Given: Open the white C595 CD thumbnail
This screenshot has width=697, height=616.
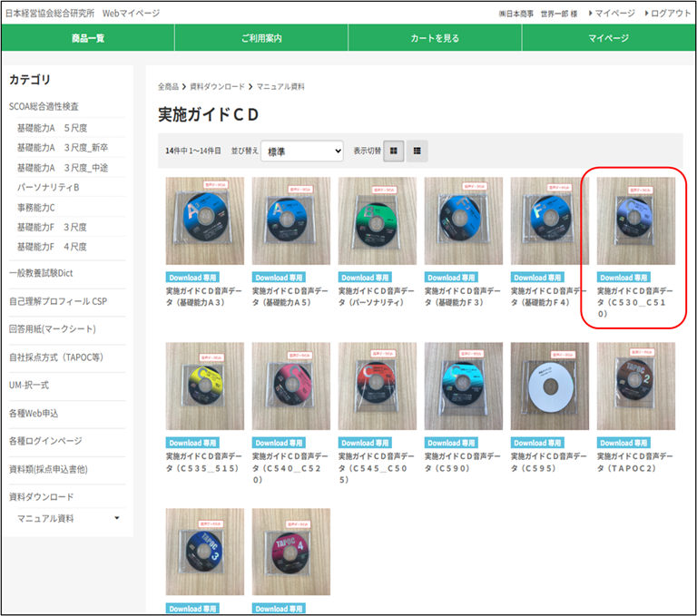Looking at the screenshot, I should coord(549,386).
